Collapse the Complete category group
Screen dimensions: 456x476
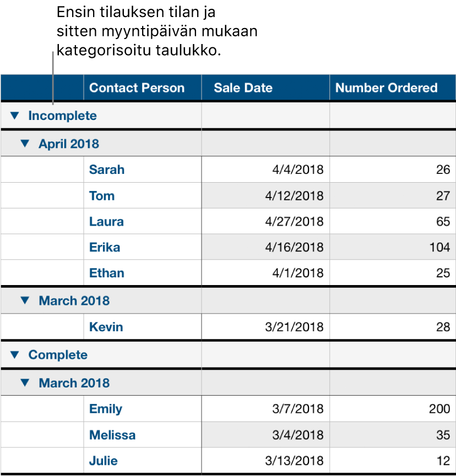(15, 355)
